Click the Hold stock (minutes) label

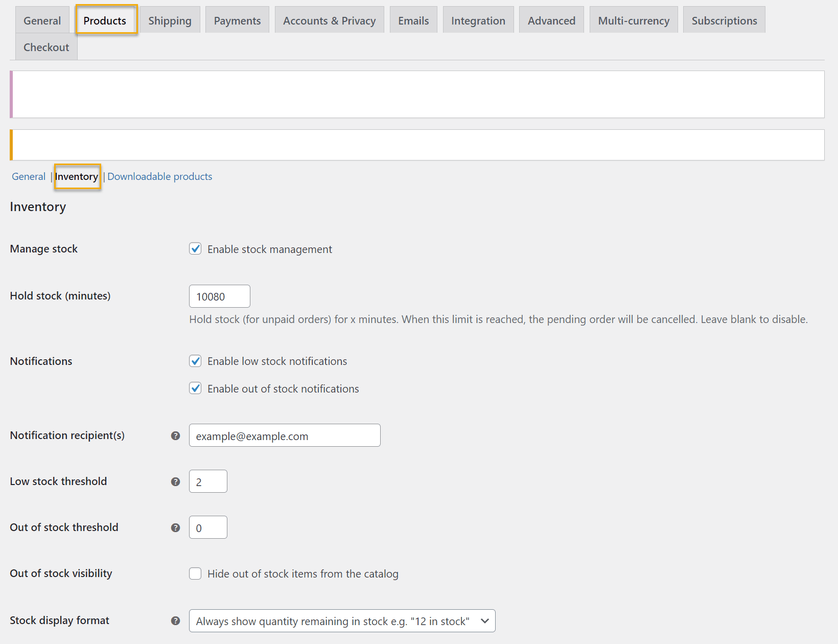pos(60,296)
